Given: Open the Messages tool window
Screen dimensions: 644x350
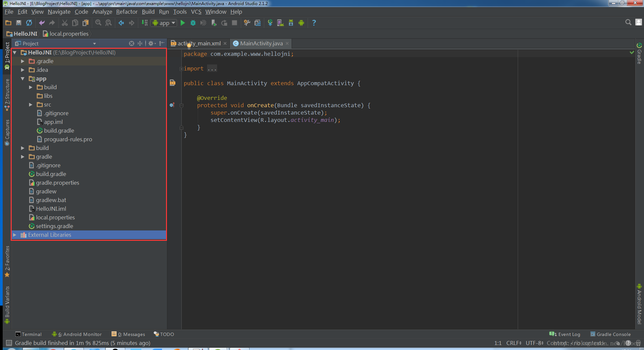Looking at the screenshot, I should tap(128, 334).
